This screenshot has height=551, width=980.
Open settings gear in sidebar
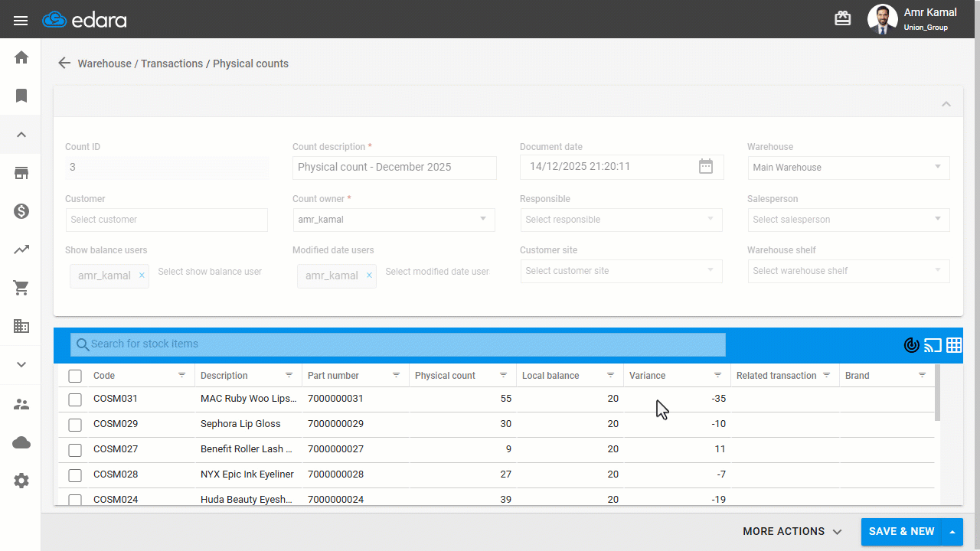[x=21, y=481]
